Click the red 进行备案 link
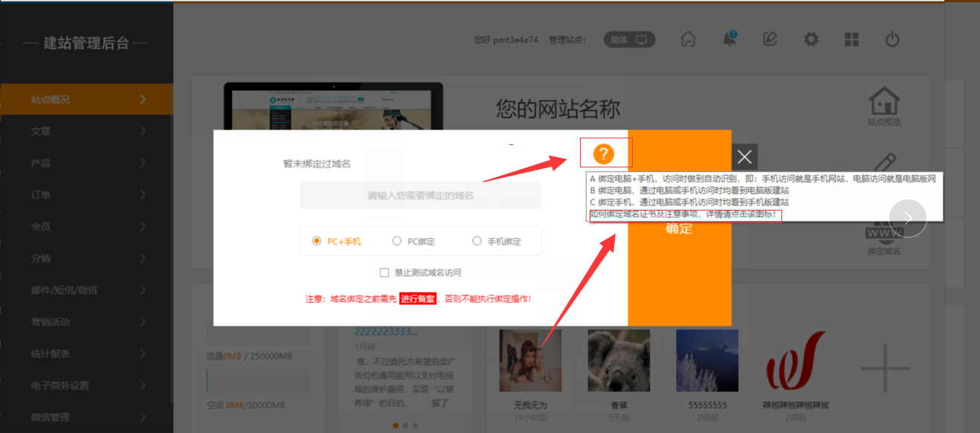The image size is (980, 433). pyautogui.click(x=418, y=299)
